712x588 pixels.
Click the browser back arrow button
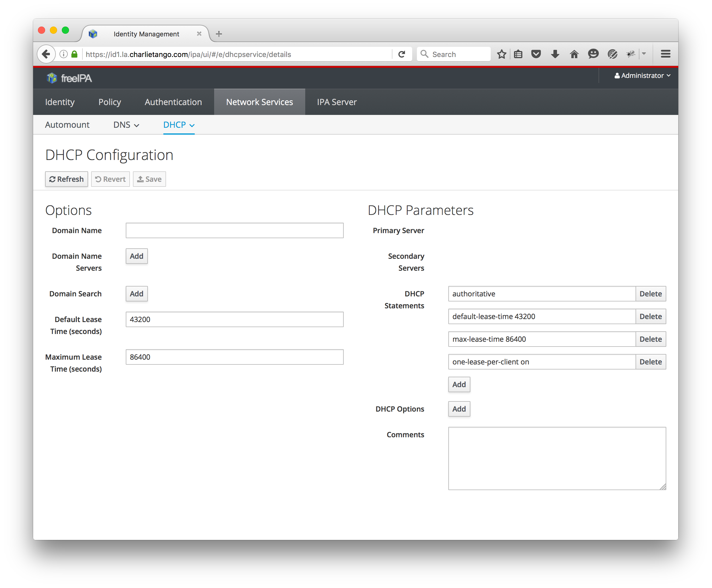(x=46, y=54)
